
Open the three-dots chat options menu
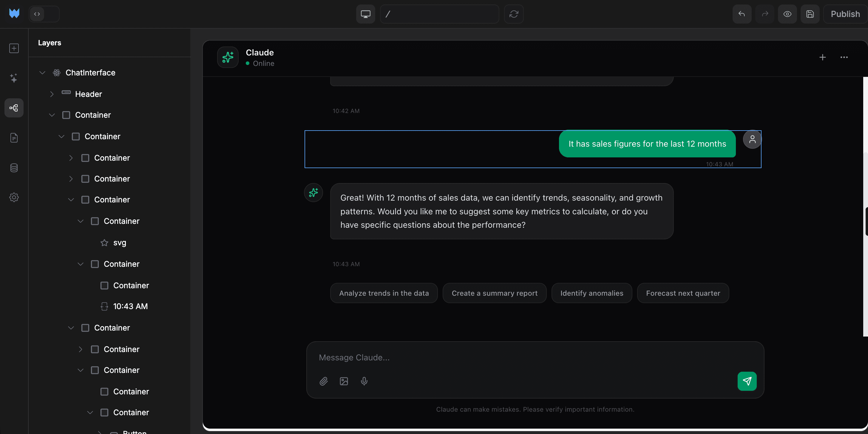pos(844,57)
